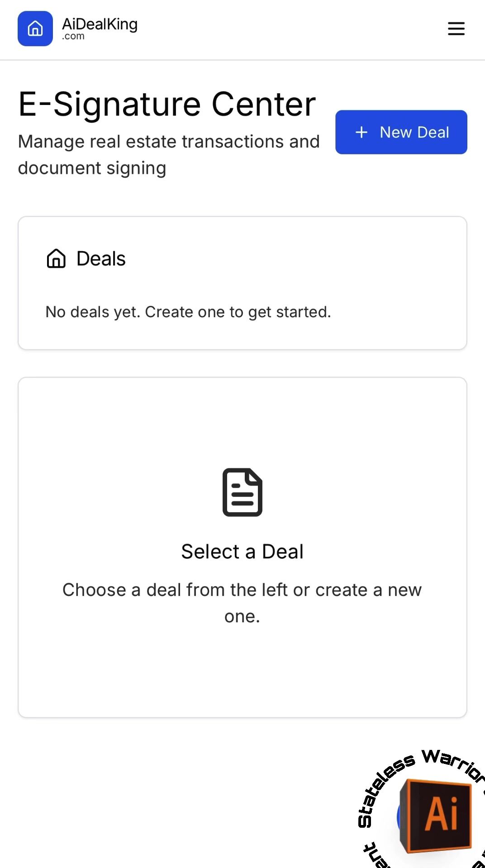Click the 'Manage real estate transactions' subtitle
Image resolution: width=485 pixels, height=868 pixels.
169,142
